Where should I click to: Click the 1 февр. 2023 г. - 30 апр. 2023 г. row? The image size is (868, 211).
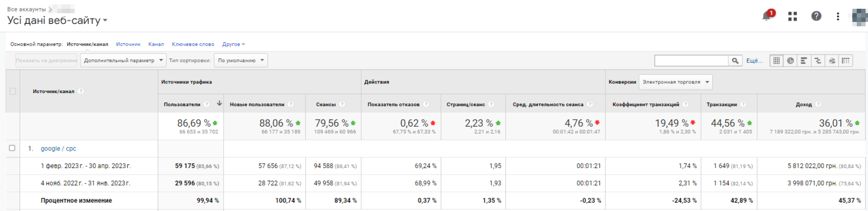coord(86,166)
